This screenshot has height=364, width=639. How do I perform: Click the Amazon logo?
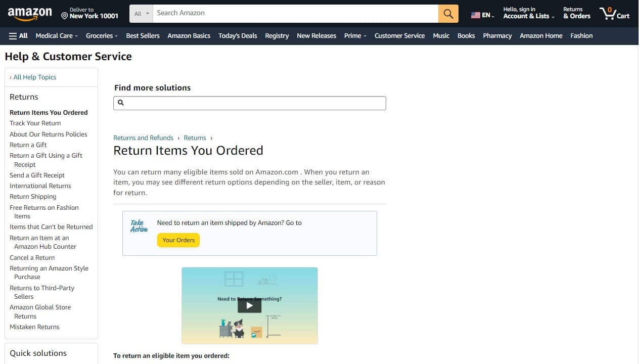[29, 14]
